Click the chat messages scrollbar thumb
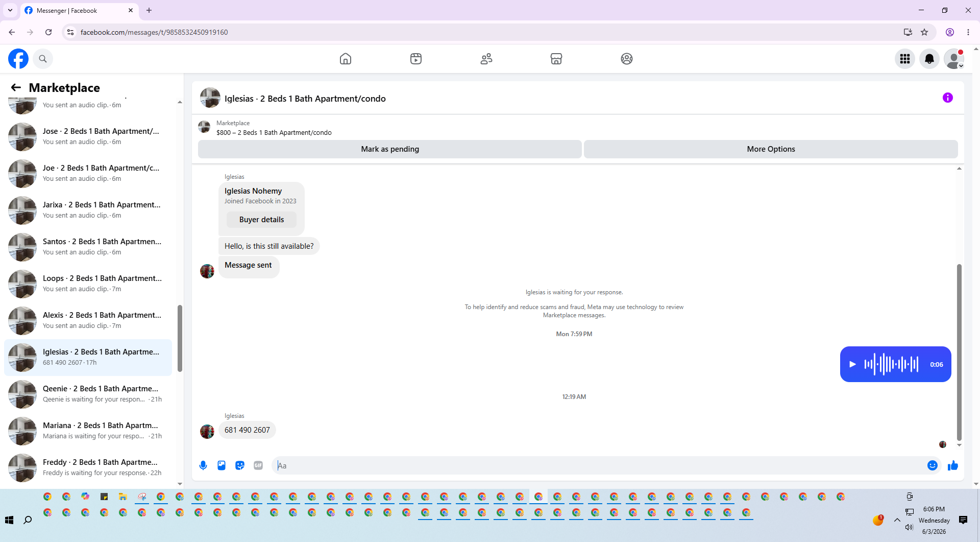This screenshot has width=980, height=542. point(959,352)
